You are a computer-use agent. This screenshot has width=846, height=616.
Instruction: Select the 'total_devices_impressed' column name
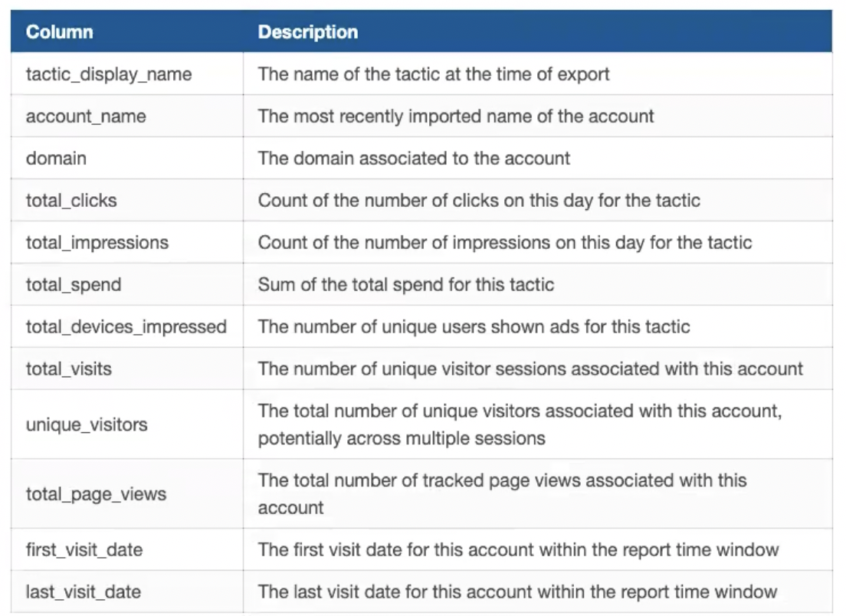pos(126,326)
